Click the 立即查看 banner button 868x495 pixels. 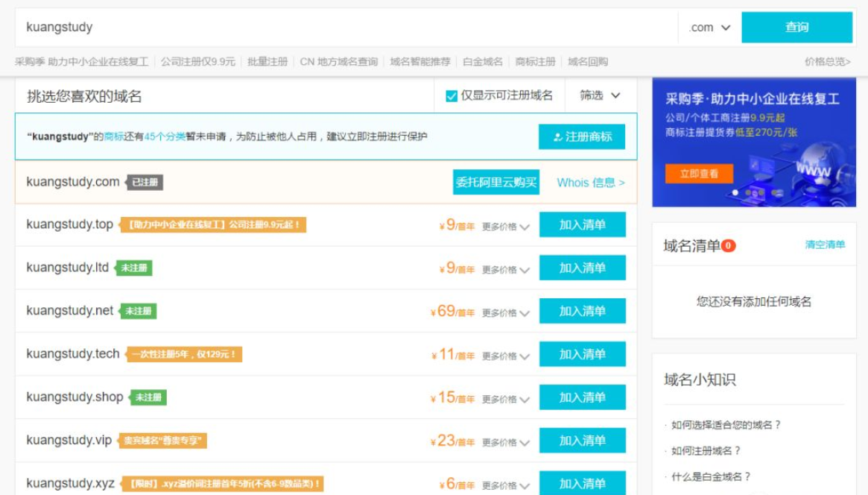[699, 174]
